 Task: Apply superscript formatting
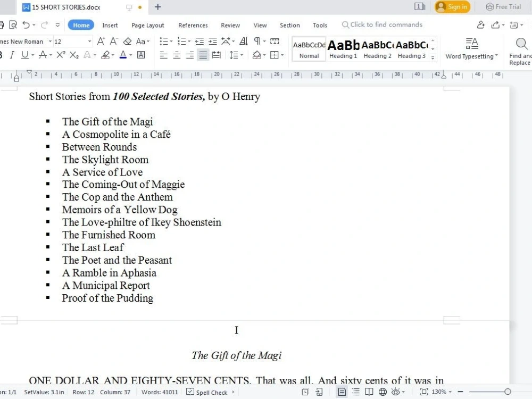click(x=59, y=55)
